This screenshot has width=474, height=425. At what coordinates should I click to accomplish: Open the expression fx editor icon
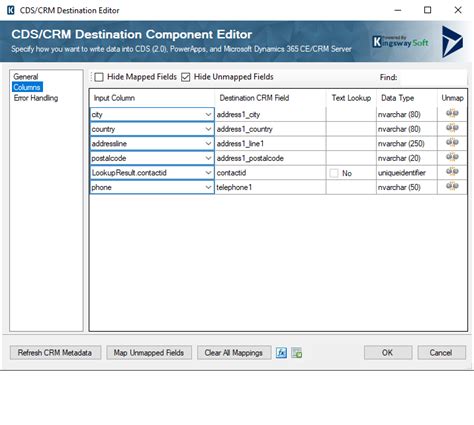point(281,353)
